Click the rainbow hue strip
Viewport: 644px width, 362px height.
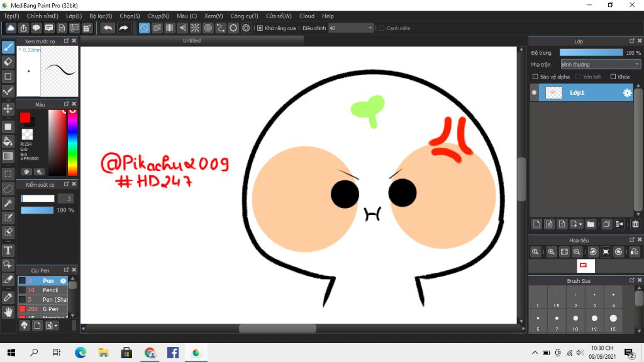coord(72,143)
